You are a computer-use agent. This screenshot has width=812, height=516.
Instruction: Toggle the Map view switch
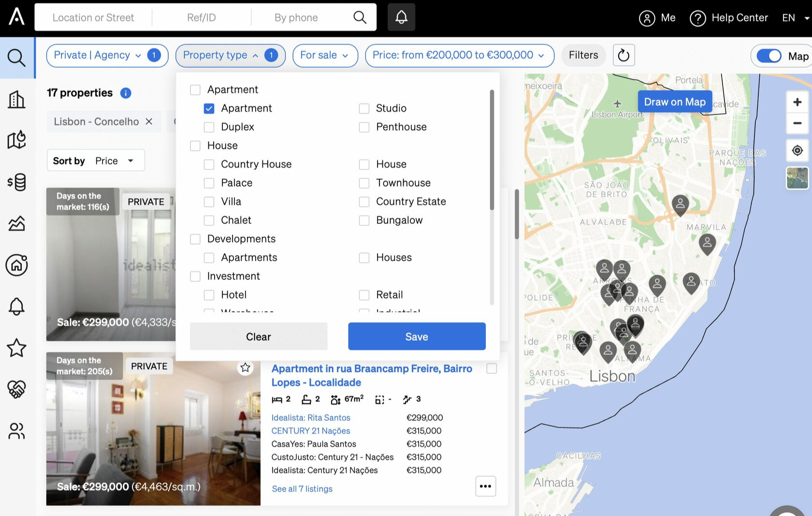[768, 56]
